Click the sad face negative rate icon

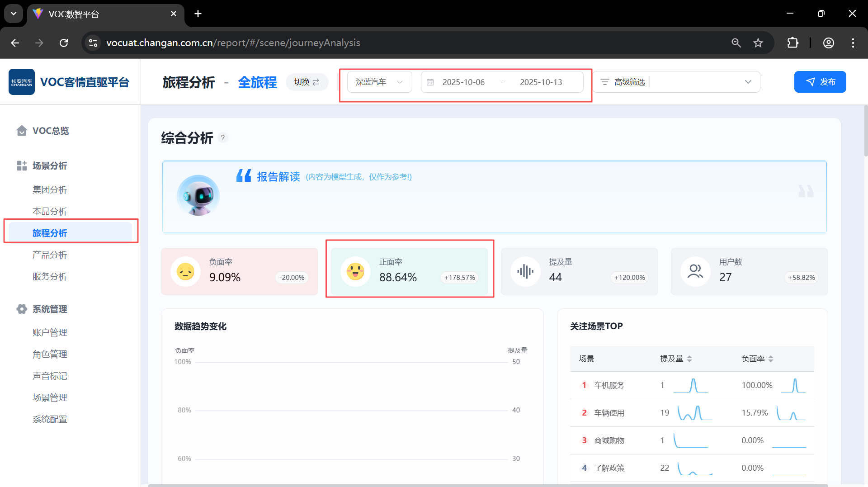185,272
